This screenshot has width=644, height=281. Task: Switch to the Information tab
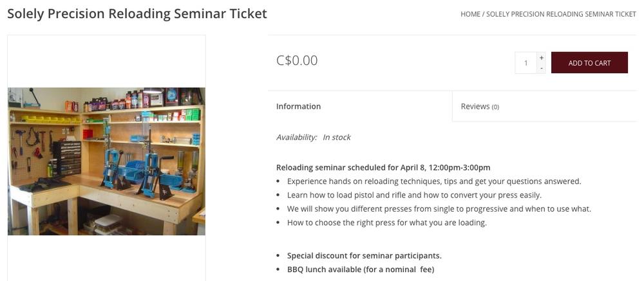pyautogui.click(x=298, y=106)
